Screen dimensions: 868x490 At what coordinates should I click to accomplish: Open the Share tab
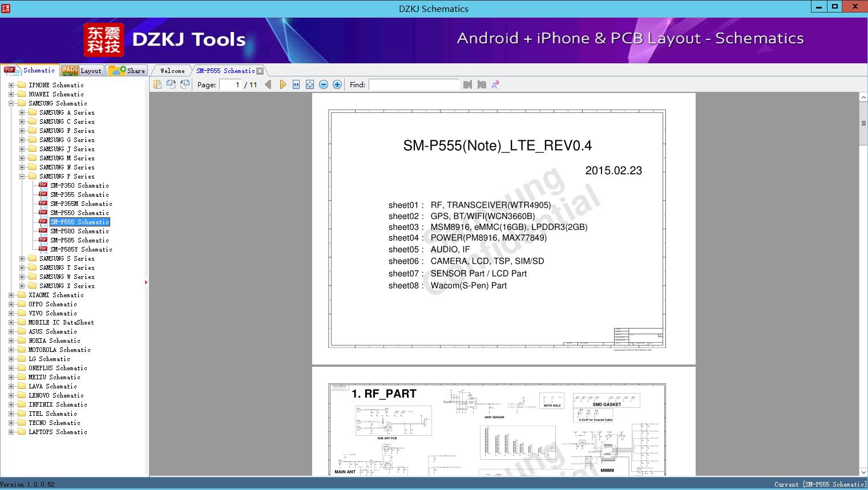pyautogui.click(x=127, y=71)
